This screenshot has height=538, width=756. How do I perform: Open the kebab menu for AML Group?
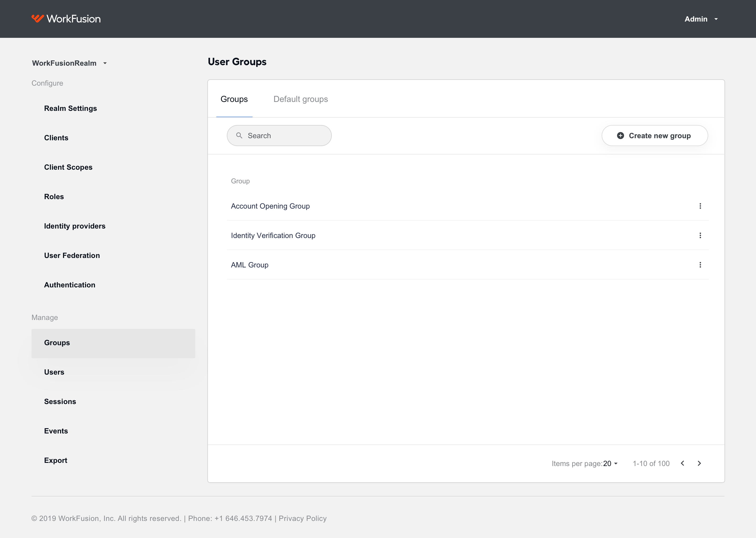[x=700, y=265]
